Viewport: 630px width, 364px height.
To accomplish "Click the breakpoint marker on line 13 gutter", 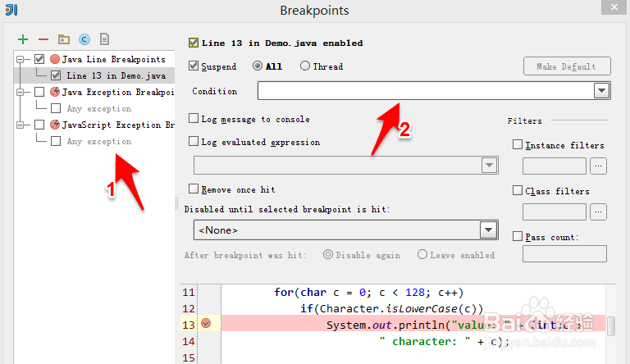I will click(206, 323).
